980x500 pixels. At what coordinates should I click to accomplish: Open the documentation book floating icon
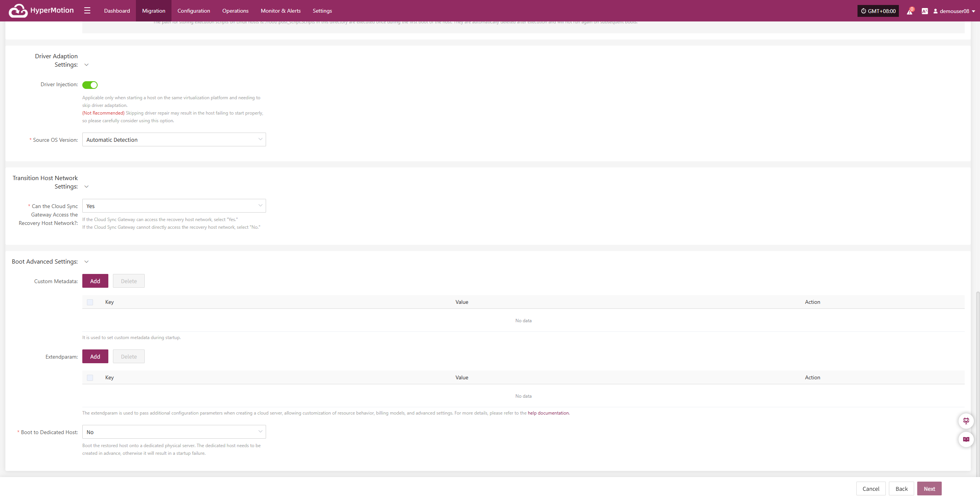click(x=966, y=439)
